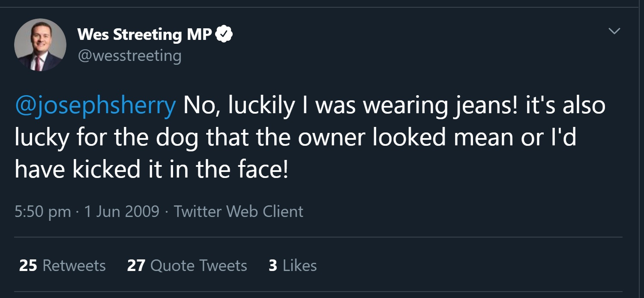
Task: Open the Wes Streeting MP display name
Action: 144,35
